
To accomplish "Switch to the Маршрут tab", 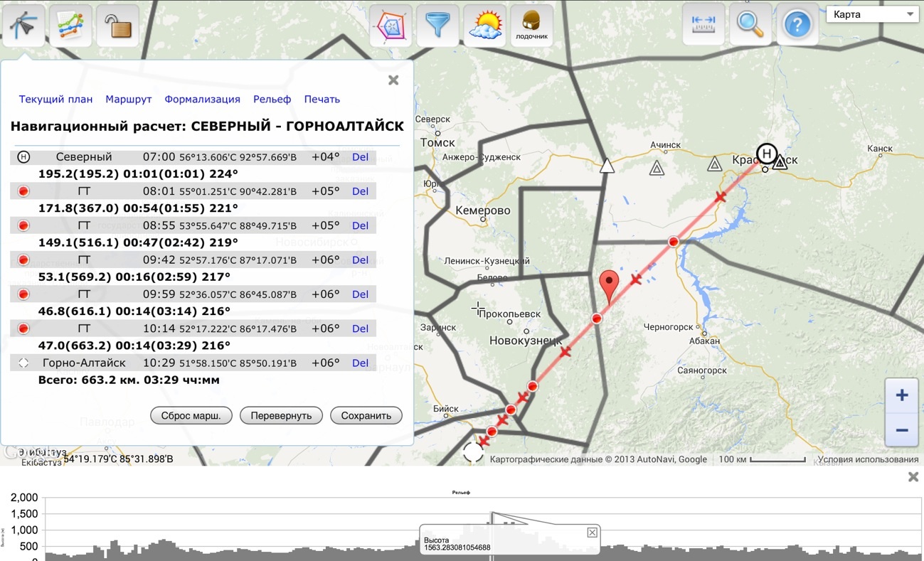I will pyautogui.click(x=129, y=100).
